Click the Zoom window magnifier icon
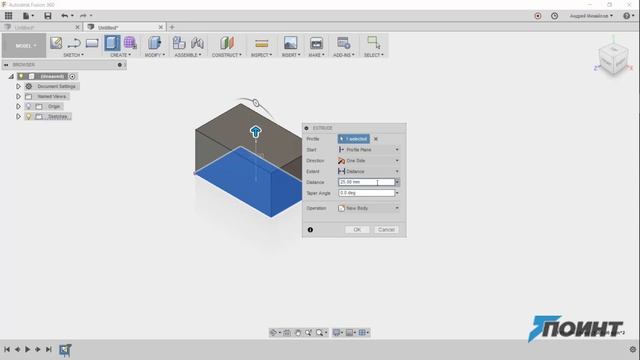Screen dimensions: 640x360 point(320,333)
